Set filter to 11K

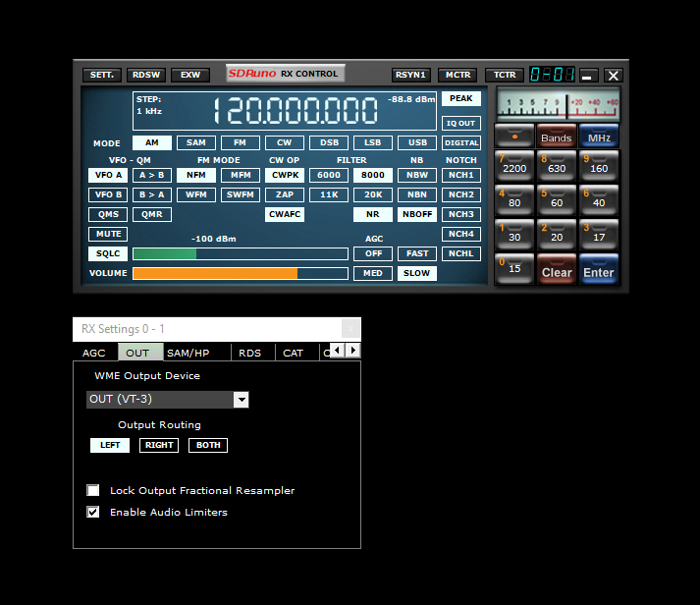tap(329, 194)
